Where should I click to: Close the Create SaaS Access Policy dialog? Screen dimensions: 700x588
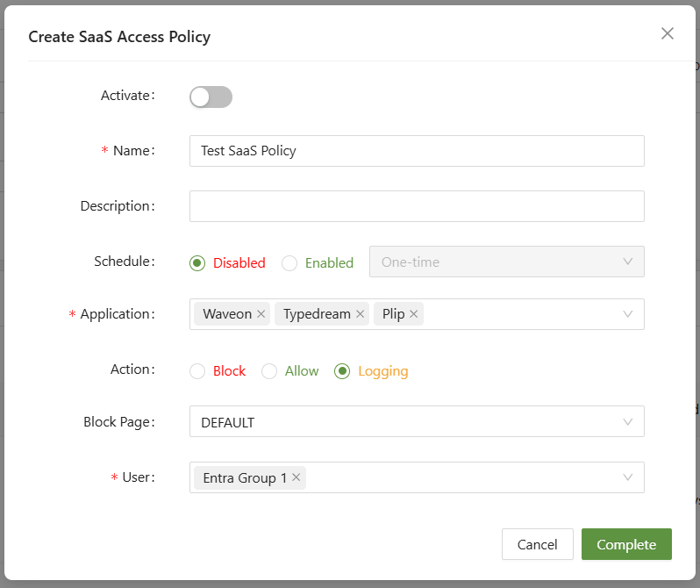coord(668,33)
